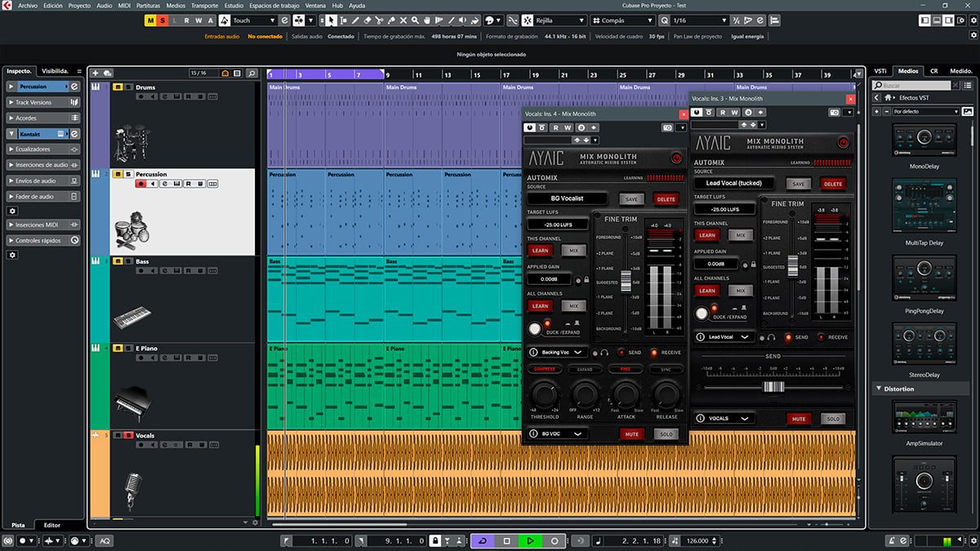
Task: Toggle the Write automation W toolbar button
Action: pyautogui.click(x=198, y=20)
